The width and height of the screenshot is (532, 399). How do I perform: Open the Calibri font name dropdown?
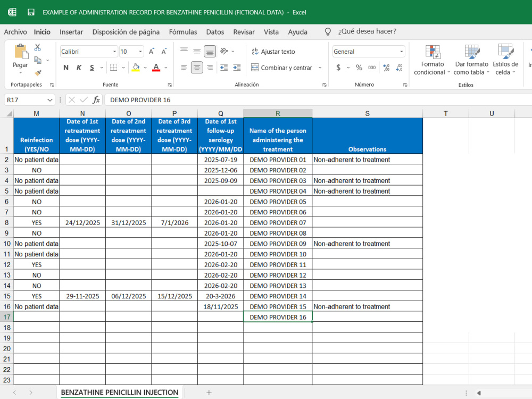pyautogui.click(x=114, y=52)
